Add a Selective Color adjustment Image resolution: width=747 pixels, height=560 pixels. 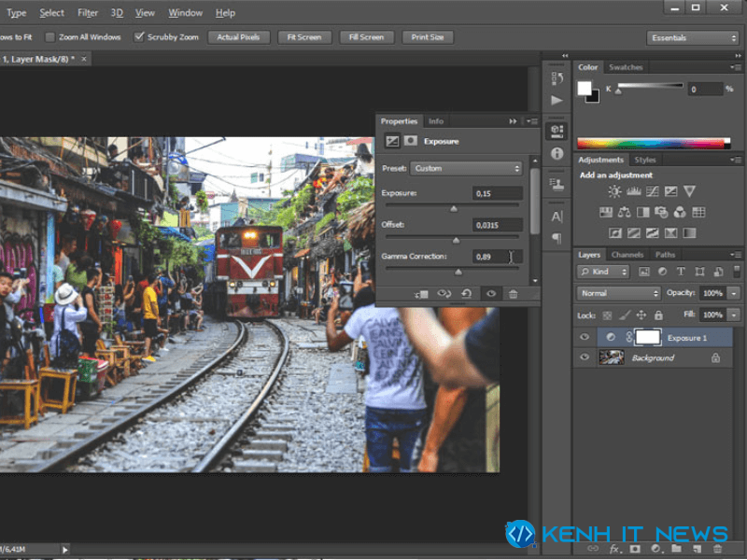(x=670, y=232)
